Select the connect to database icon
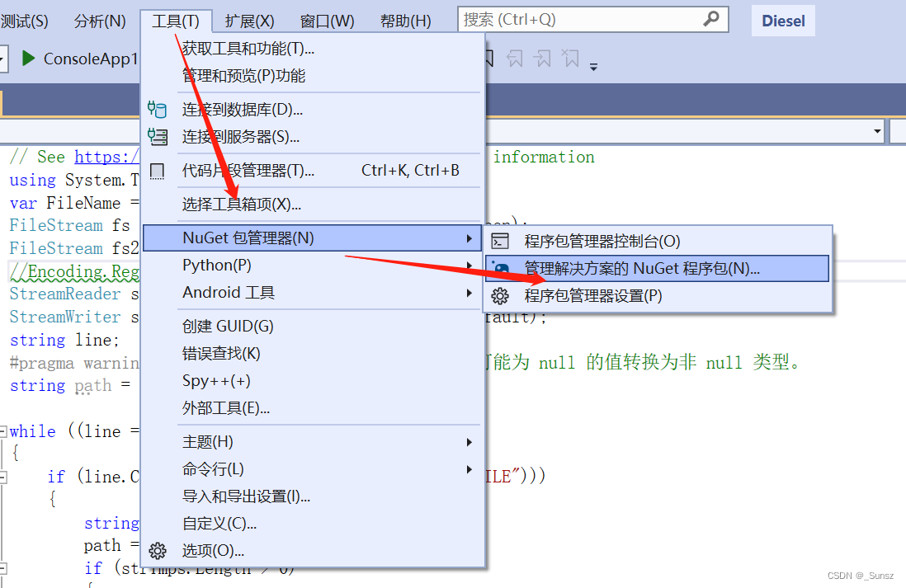Viewport: 906px width, 588px height. (157, 108)
